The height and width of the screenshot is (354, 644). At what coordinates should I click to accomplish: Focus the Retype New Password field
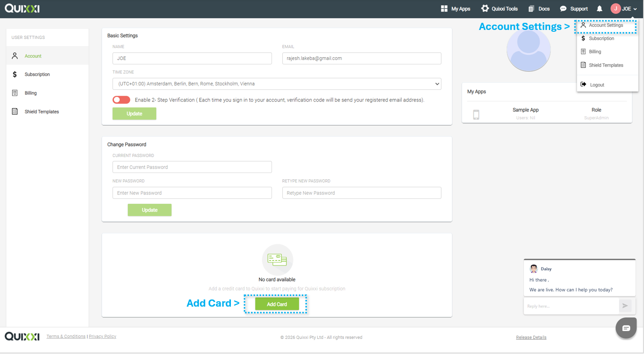coord(362,193)
